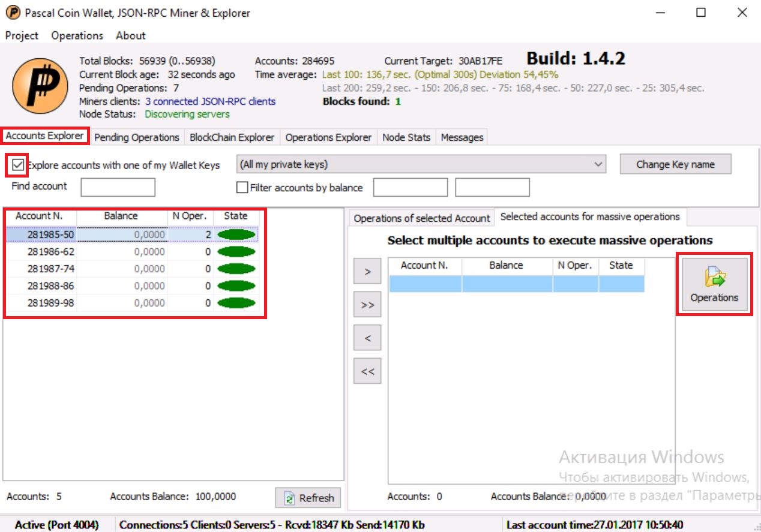
Task: Click the connections statistics in the status bar
Action: click(x=272, y=525)
